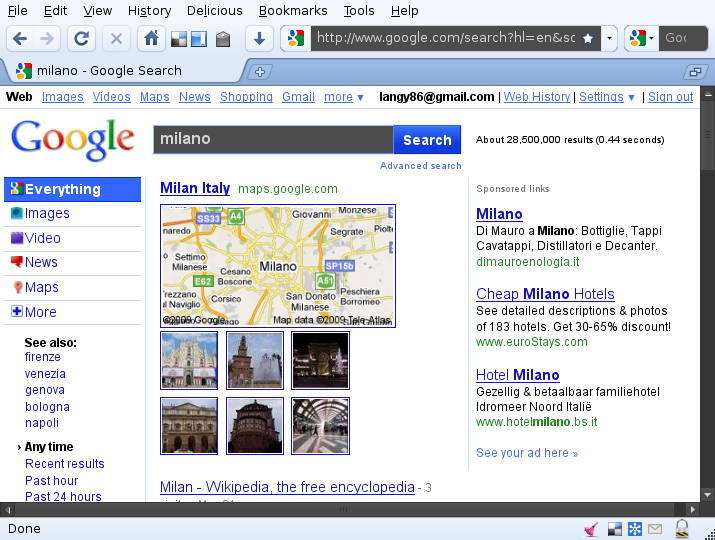Open the Milan Cathedral photo thumbnail
This screenshot has height=540, width=715.
[189, 361]
